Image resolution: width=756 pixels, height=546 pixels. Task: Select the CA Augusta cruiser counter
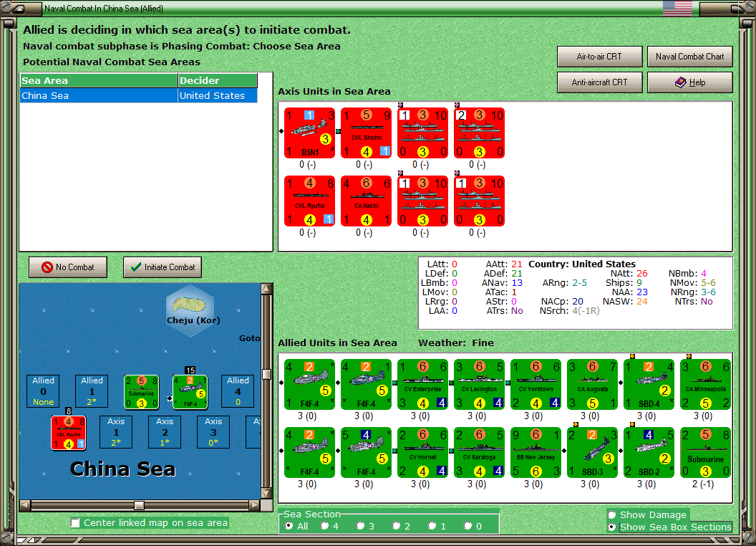pos(593,384)
